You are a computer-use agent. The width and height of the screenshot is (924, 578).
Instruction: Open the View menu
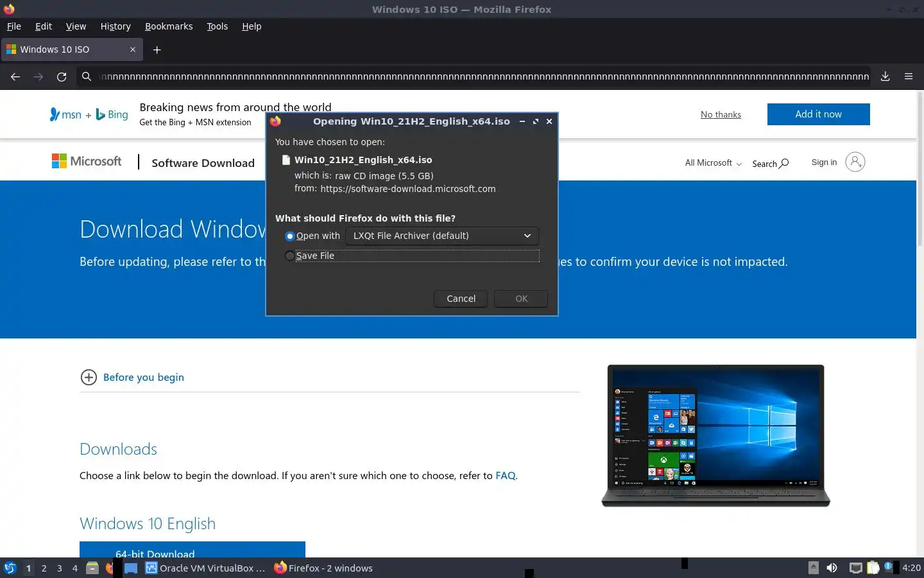[x=76, y=26]
